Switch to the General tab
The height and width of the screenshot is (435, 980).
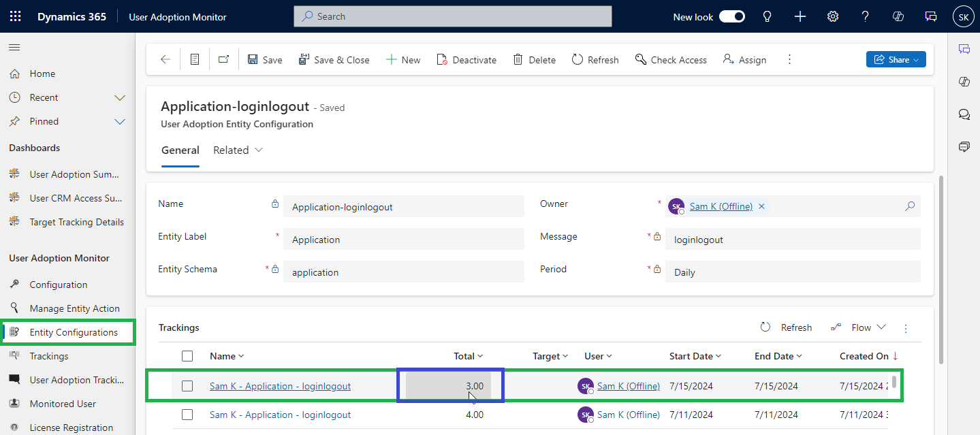[180, 150]
